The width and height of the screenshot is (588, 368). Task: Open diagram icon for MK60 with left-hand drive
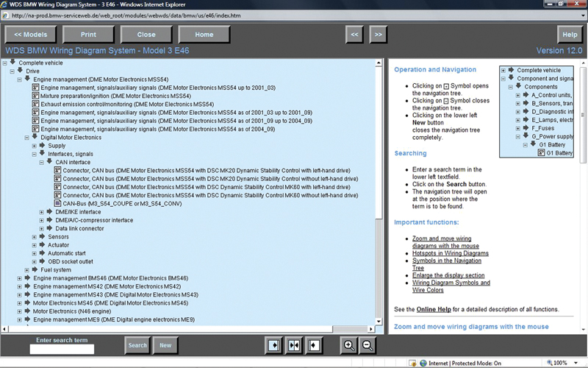coord(57,187)
